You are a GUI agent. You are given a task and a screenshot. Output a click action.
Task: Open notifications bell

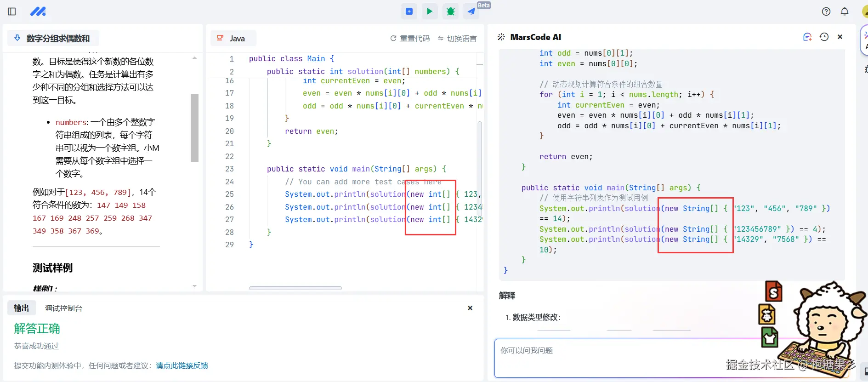pos(844,11)
